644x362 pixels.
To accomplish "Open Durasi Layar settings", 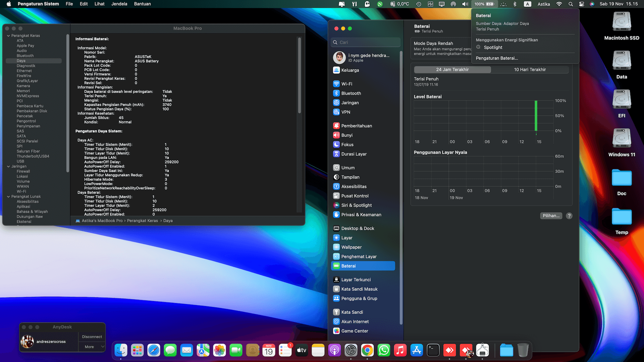I will [364, 154].
